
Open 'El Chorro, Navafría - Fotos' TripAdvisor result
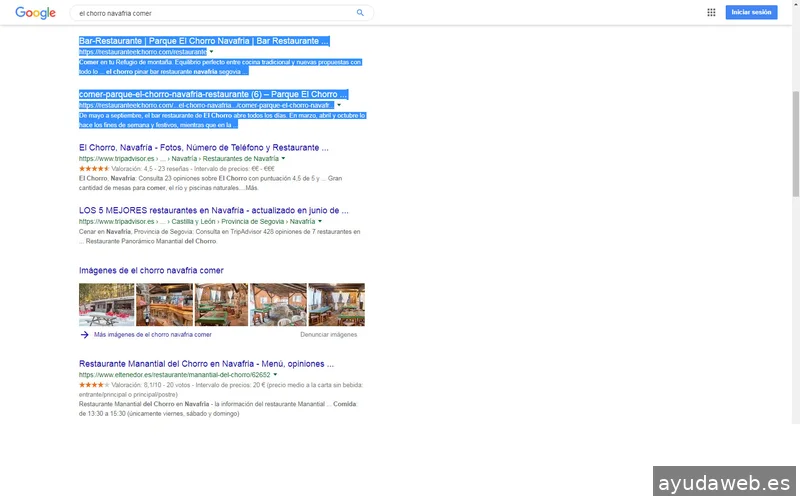click(x=204, y=148)
